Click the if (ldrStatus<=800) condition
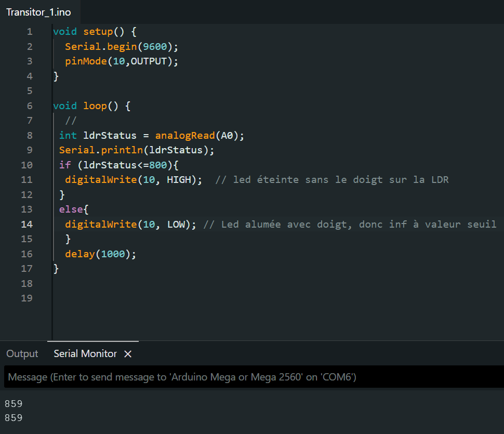Viewport: 504px width, 434px height. (x=118, y=165)
